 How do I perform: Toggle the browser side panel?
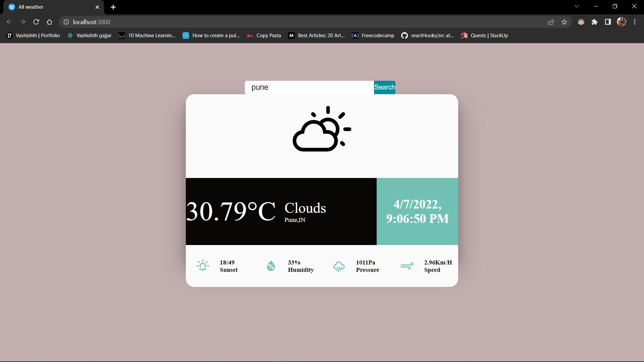click(x=608, y=22)
